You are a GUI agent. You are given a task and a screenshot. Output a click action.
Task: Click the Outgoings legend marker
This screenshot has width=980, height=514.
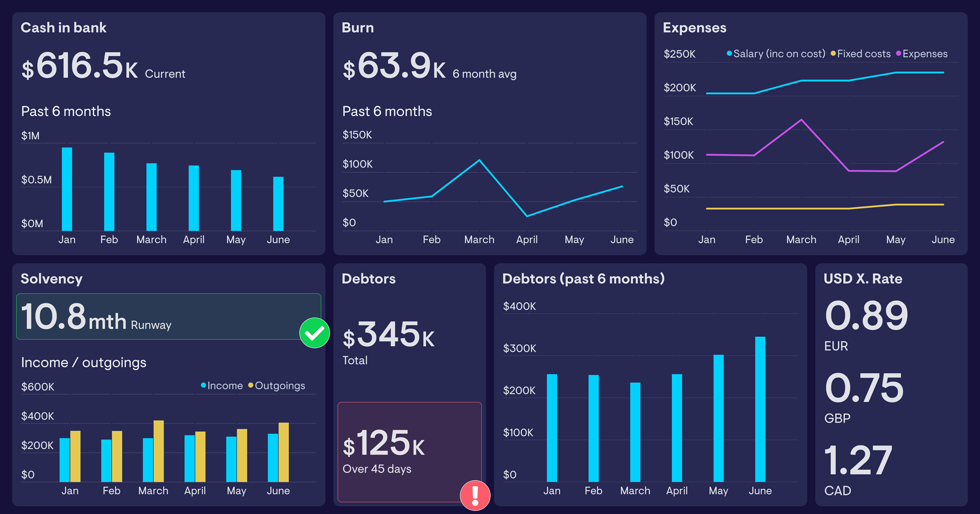251,386
